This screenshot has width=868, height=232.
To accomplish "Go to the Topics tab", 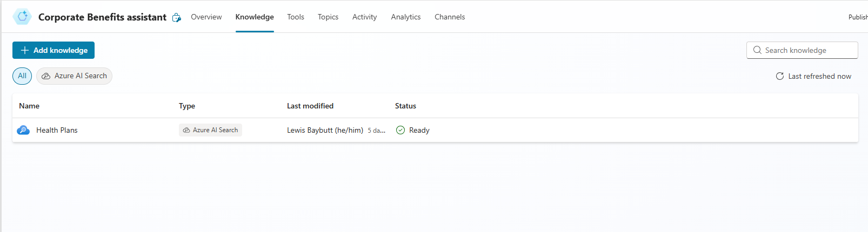I will [x=328, y=17].
